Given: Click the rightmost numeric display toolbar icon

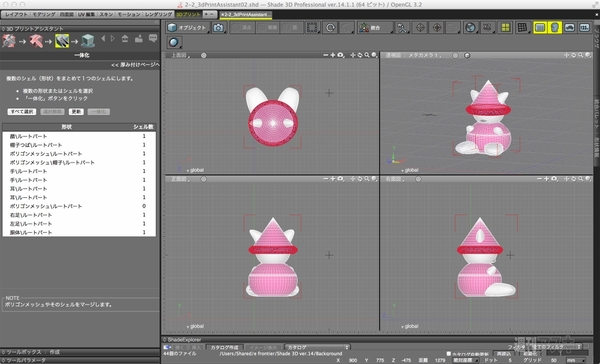Looking at the screenshot, I should coord(584,28).
